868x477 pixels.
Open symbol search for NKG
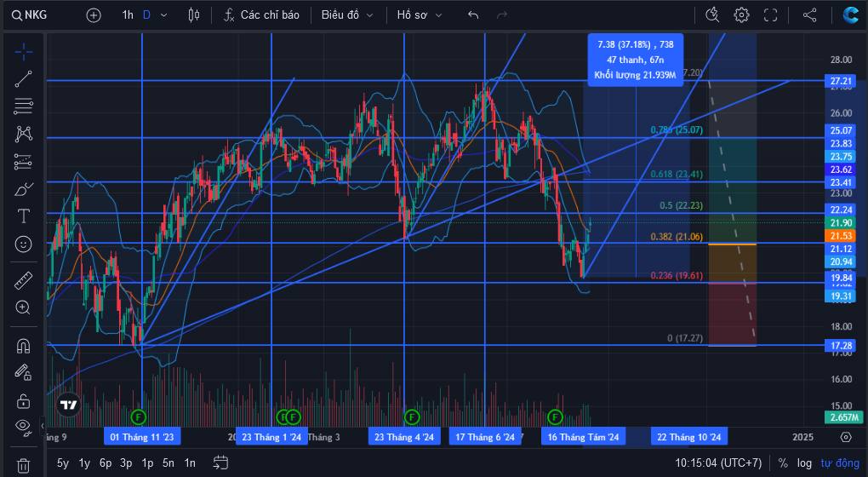(29, 15)
